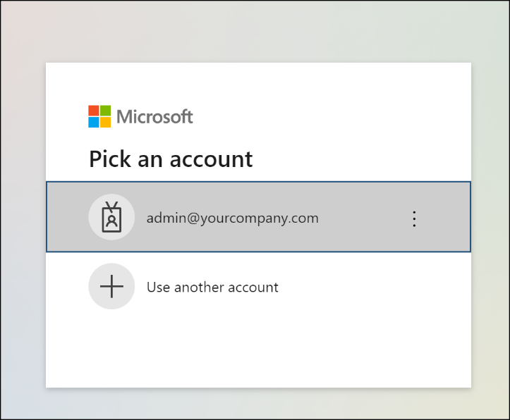Click the plus icon for another account
This screenshot has width=510, height=420.
click(x=111, y=286)
